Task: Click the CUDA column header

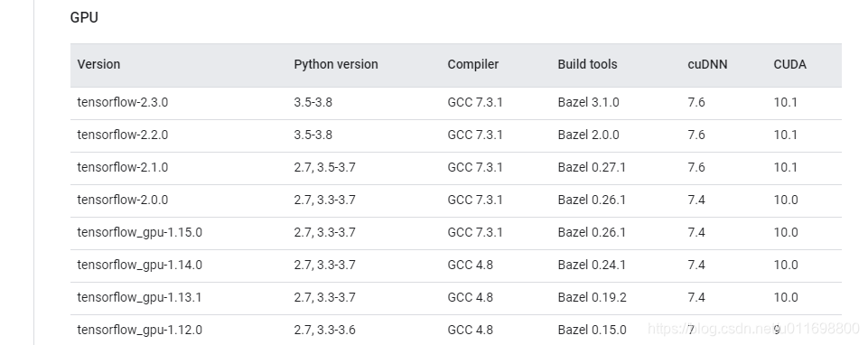Action: click(x=790, y=64)
